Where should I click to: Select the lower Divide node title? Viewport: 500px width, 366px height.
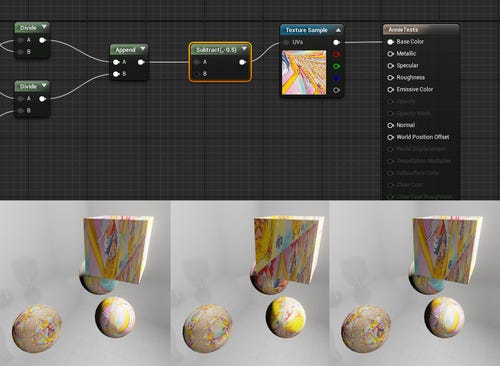(x=28, y=87)
